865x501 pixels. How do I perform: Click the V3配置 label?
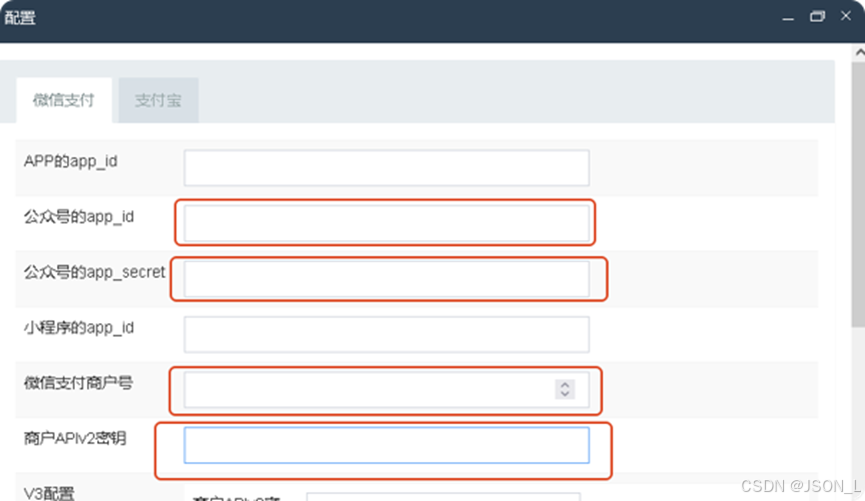click(x=49, y=493)
